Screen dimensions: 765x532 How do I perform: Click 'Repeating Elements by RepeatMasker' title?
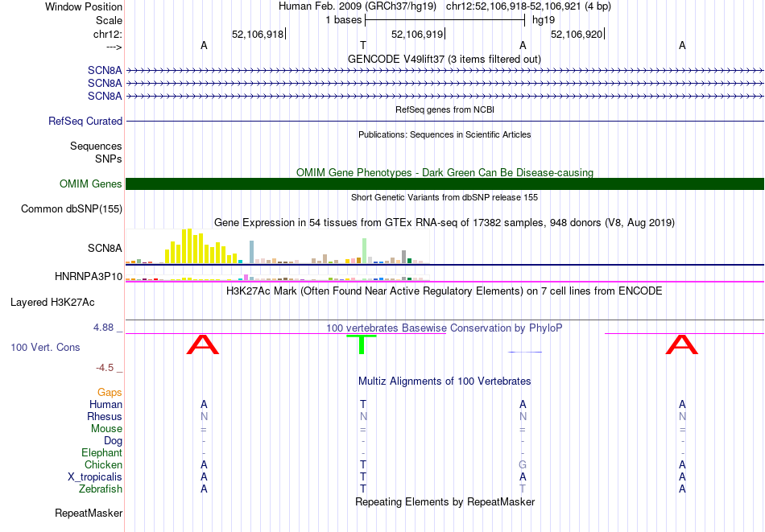pos(445,501)
